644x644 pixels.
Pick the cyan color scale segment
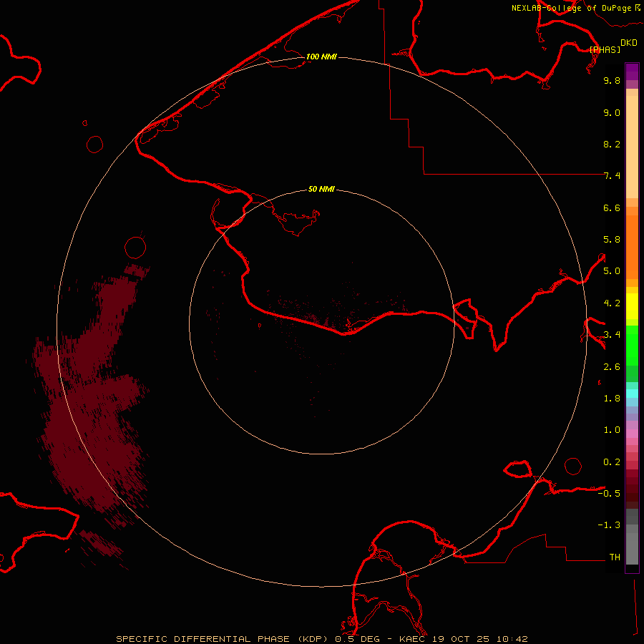point(632,393)
